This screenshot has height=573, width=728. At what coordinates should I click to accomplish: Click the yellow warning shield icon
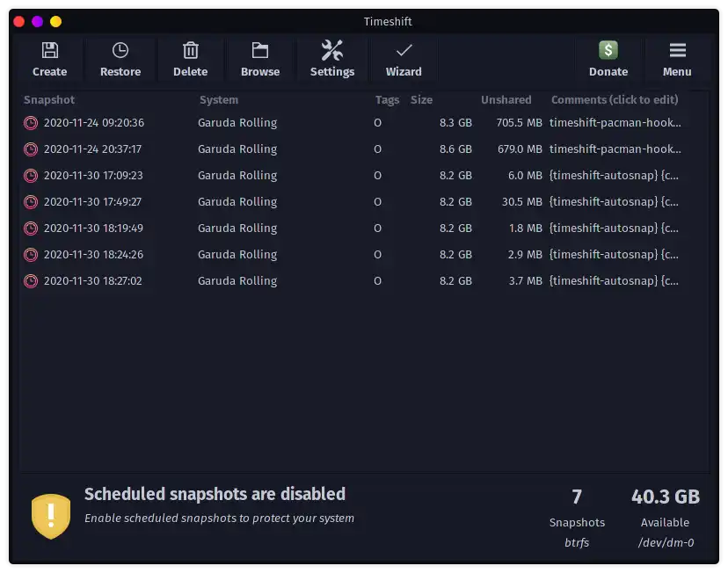pos(51,515)
